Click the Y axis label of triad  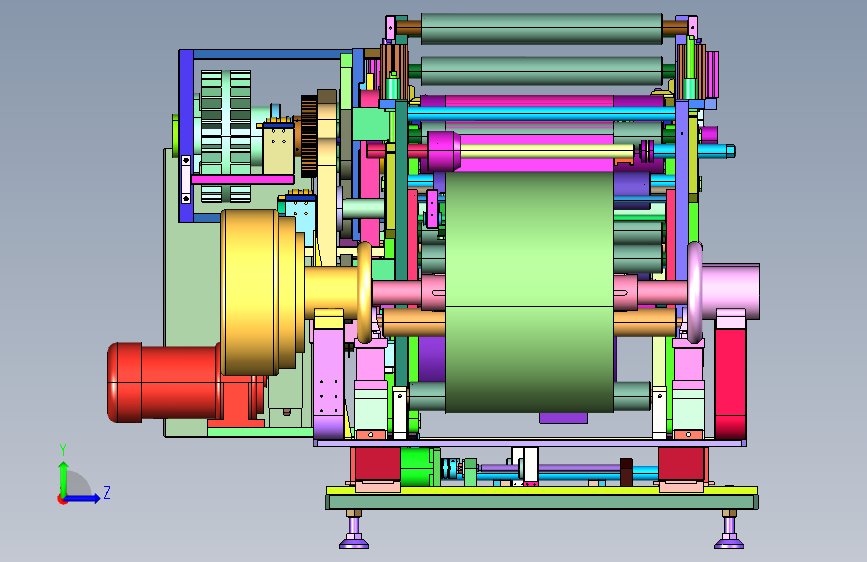(63, 450)
